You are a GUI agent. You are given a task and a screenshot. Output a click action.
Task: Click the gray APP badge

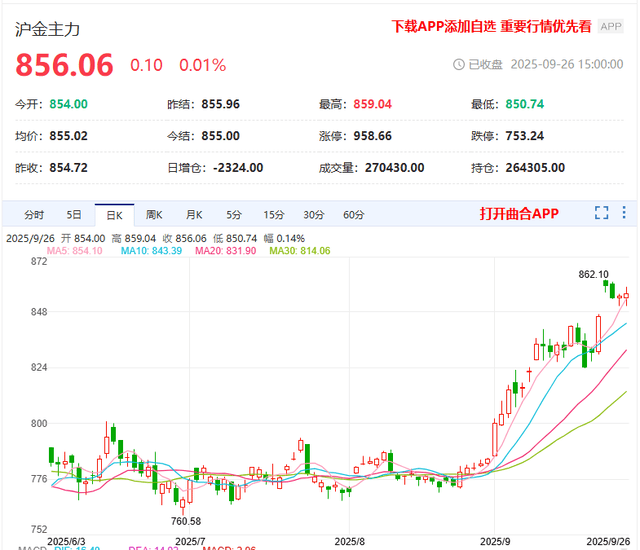(611, 27)
